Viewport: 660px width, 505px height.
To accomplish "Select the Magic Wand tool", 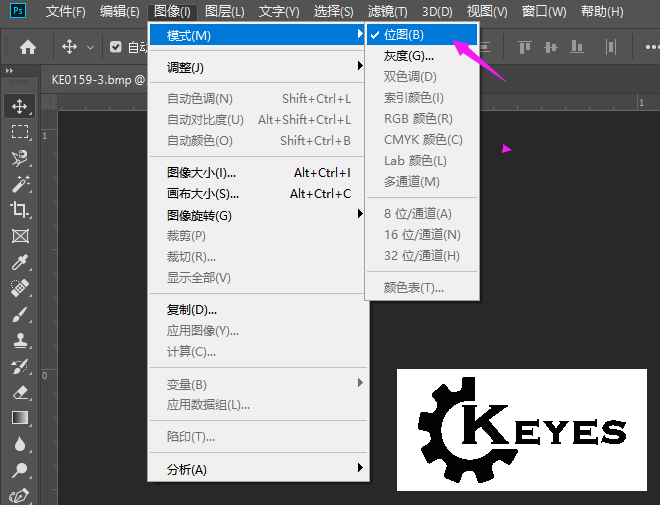I will tap(20, 184).
